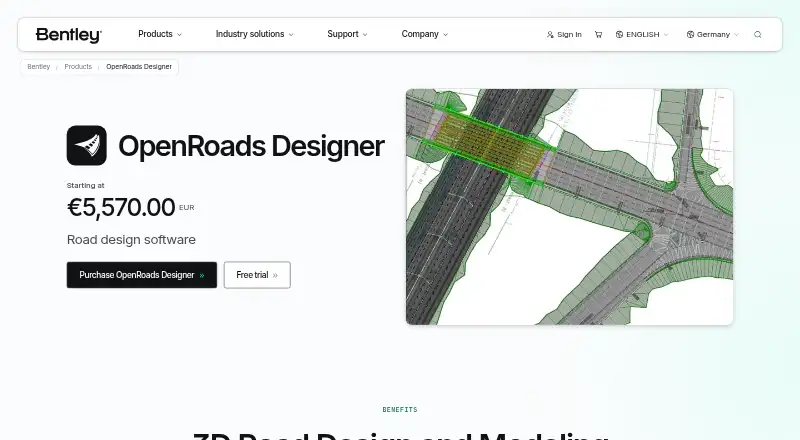Expand the Germany region dropdown
The image size is (800, 440).
coord(713,34)
